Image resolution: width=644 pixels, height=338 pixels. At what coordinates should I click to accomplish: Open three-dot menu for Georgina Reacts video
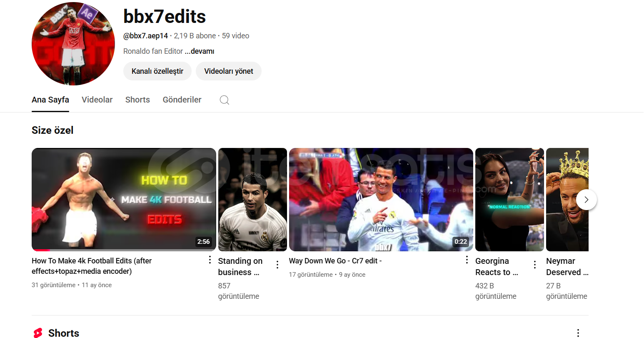(x=535, y=265)
